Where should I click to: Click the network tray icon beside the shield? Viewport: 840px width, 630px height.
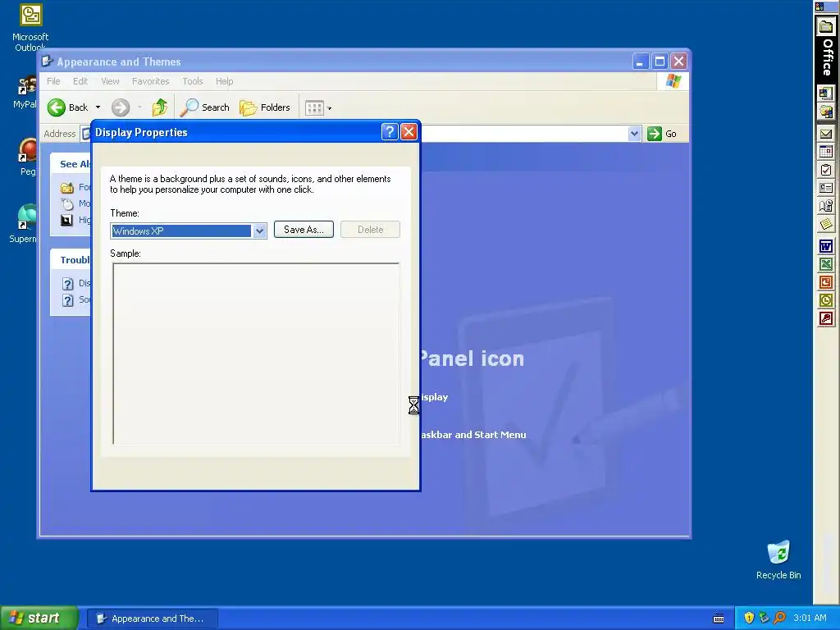pyautogui.click(x=764, y=618)
